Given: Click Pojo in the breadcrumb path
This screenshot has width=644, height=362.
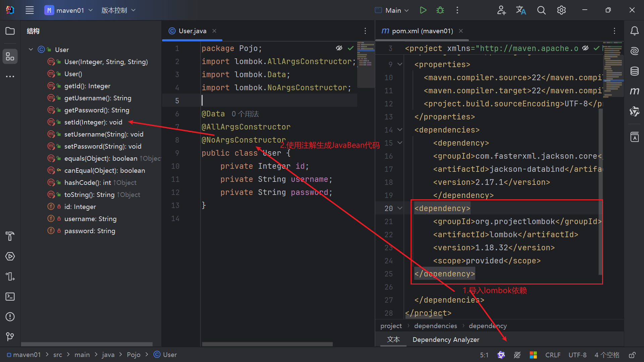Looking at the screenshot, I should click(x=133, y=355).
